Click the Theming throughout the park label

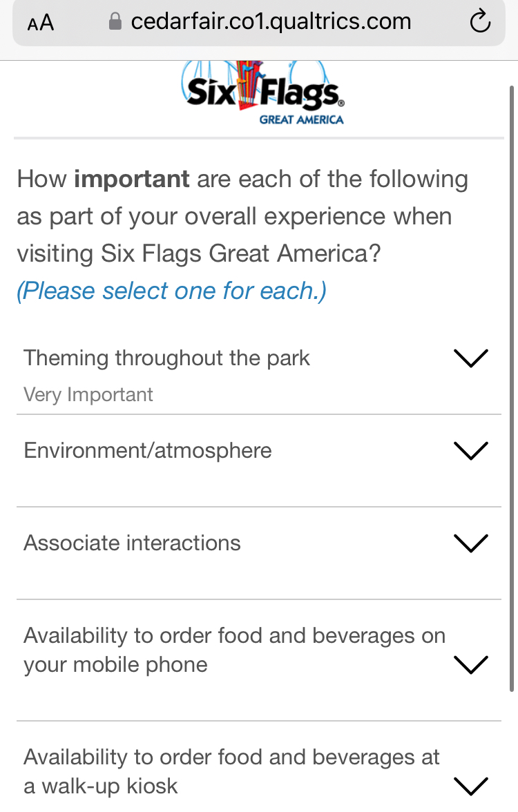(166, 358)
